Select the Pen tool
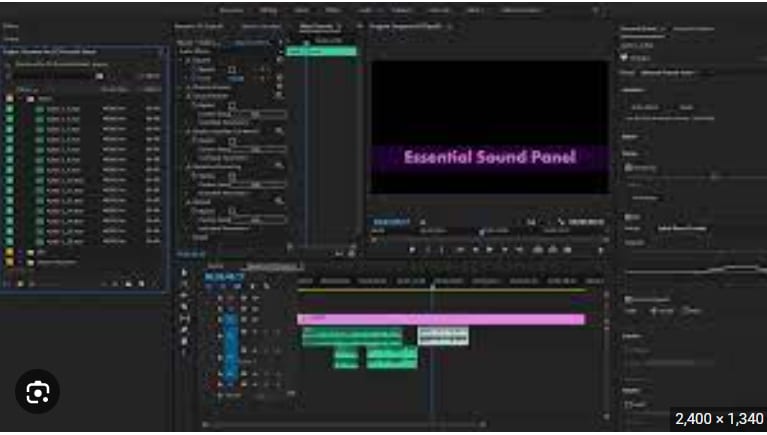The height and width of the screenshot is (435, 767). coord(184,330)
